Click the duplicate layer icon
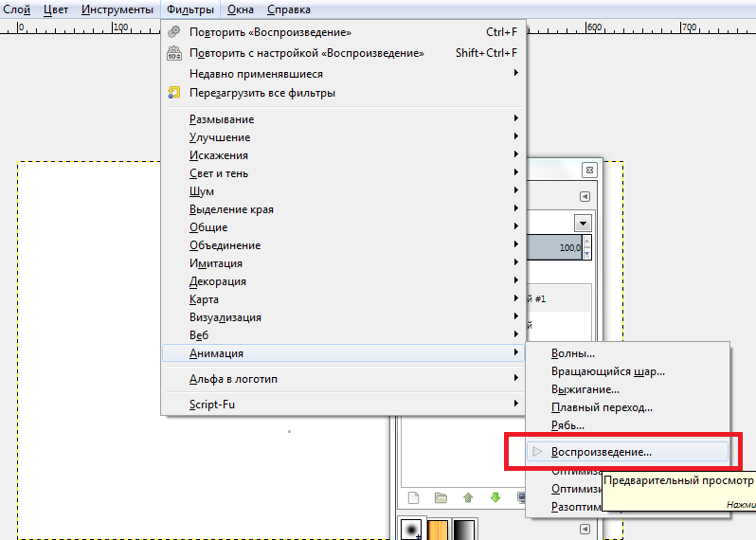 521,498
